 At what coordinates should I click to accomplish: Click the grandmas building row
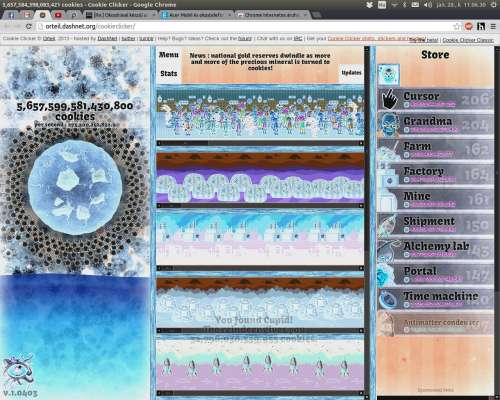(260, 112)
